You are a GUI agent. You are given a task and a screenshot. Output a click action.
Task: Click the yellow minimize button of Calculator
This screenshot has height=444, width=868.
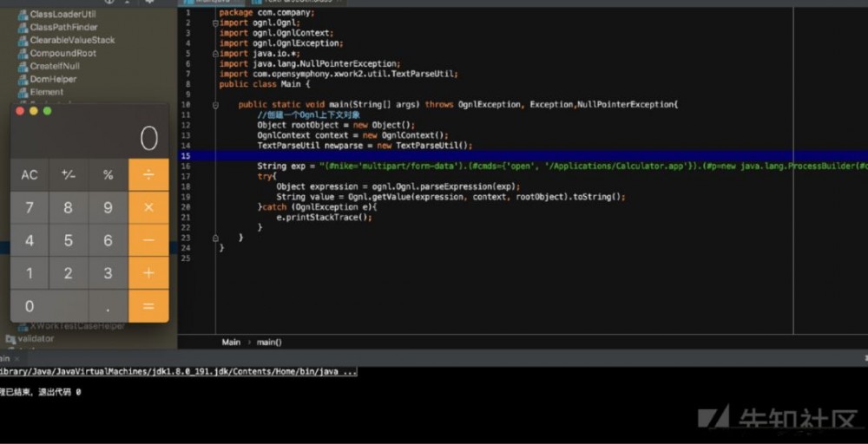point(34,111)
